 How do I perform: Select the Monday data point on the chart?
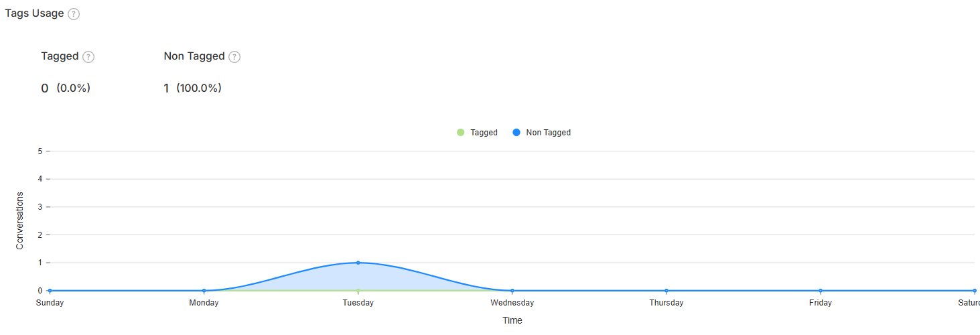point(204,291)
